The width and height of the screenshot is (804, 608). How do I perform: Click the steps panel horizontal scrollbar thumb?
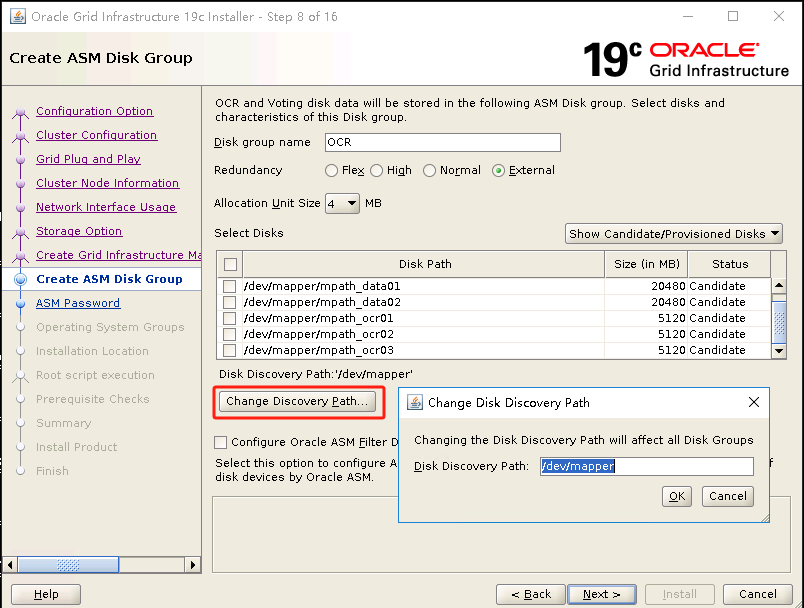(x=68, y=565)
